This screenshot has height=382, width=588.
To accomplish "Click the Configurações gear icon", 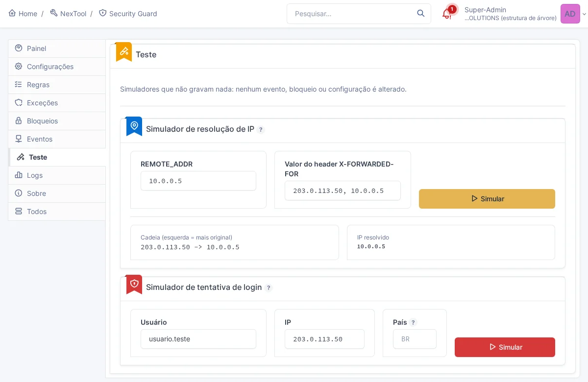I will point(19,66).
